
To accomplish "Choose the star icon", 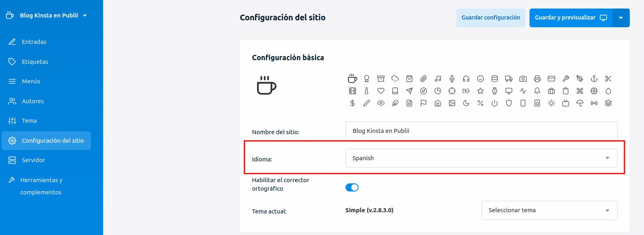I will click(x=480, y=91).
